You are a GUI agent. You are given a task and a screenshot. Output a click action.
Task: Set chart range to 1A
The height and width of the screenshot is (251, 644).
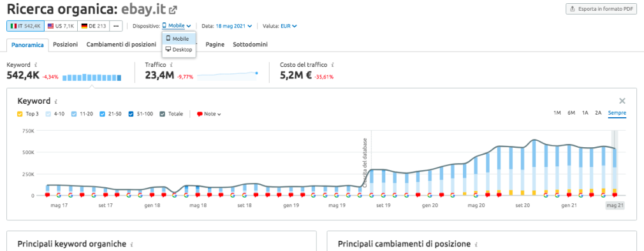coord(585,113)
